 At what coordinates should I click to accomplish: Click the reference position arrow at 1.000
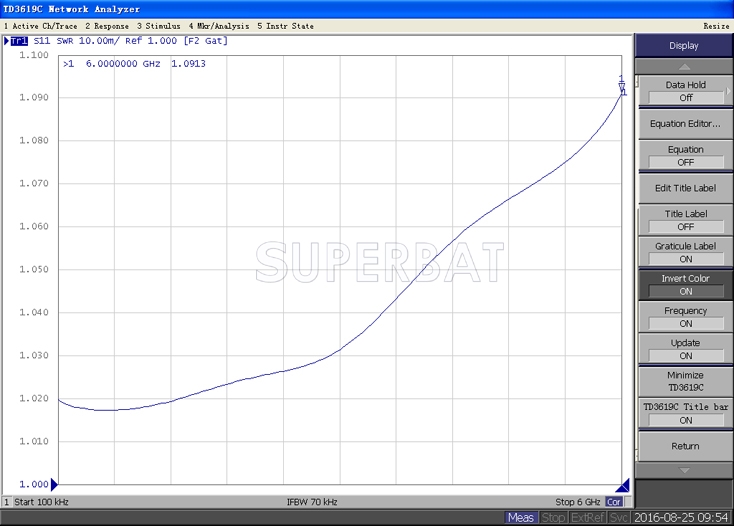[54, 484]
